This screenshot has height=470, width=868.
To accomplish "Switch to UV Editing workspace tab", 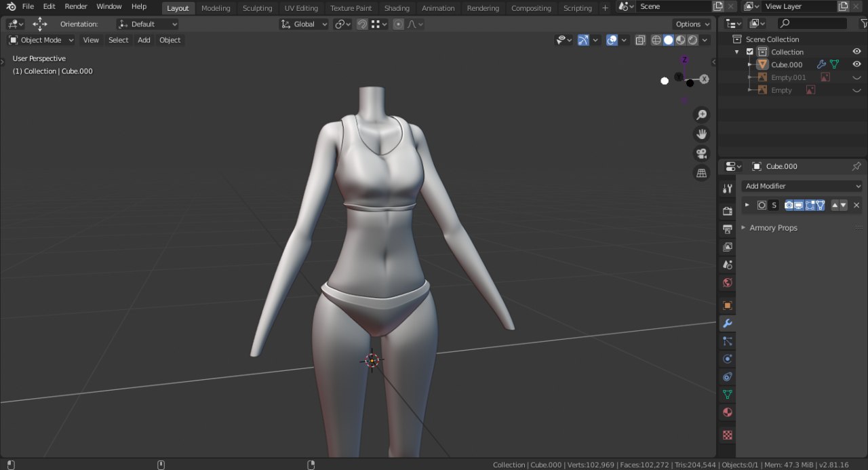I will [x=301, y=8].
